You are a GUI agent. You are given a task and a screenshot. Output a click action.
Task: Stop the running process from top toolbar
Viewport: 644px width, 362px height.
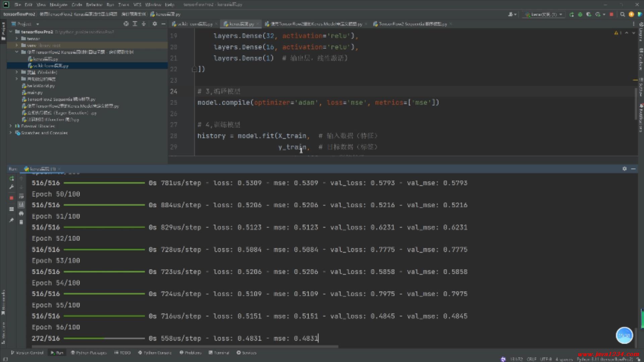611,14
